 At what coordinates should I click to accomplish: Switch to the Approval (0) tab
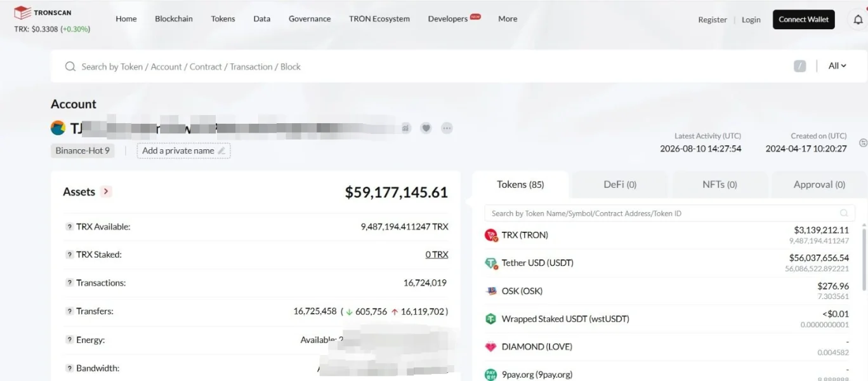pyautogui.click(x=819, y=185)
